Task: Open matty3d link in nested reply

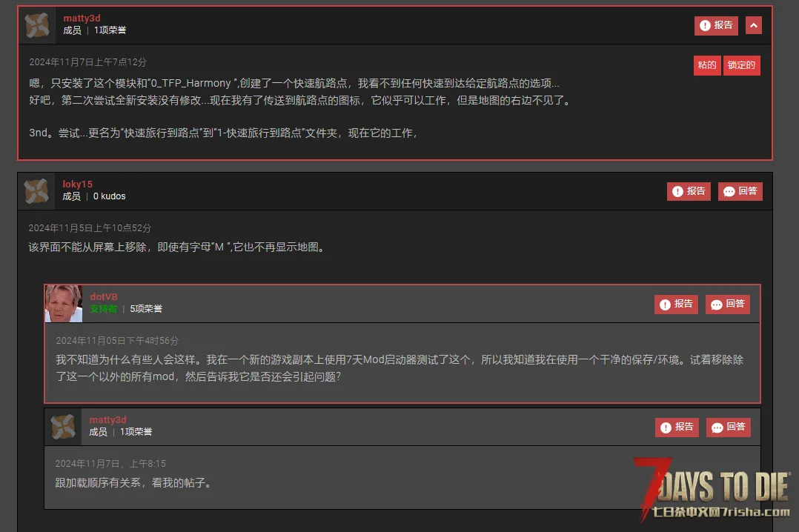Action: coord(107,420)
